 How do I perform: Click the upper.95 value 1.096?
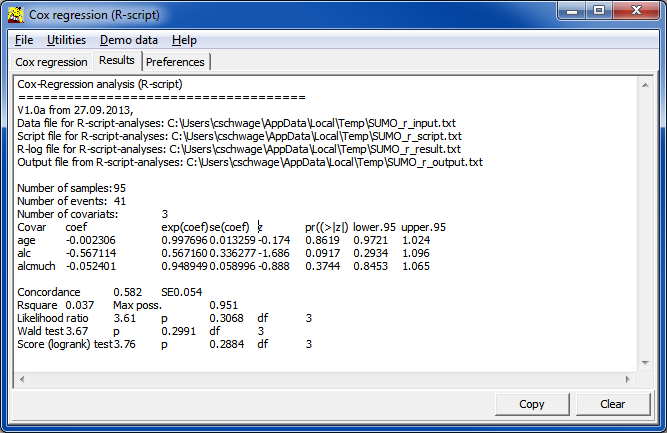click(416, 254)
